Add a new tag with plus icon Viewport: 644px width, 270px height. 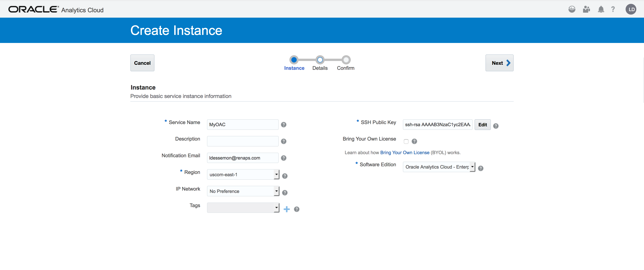pos(287,209)
